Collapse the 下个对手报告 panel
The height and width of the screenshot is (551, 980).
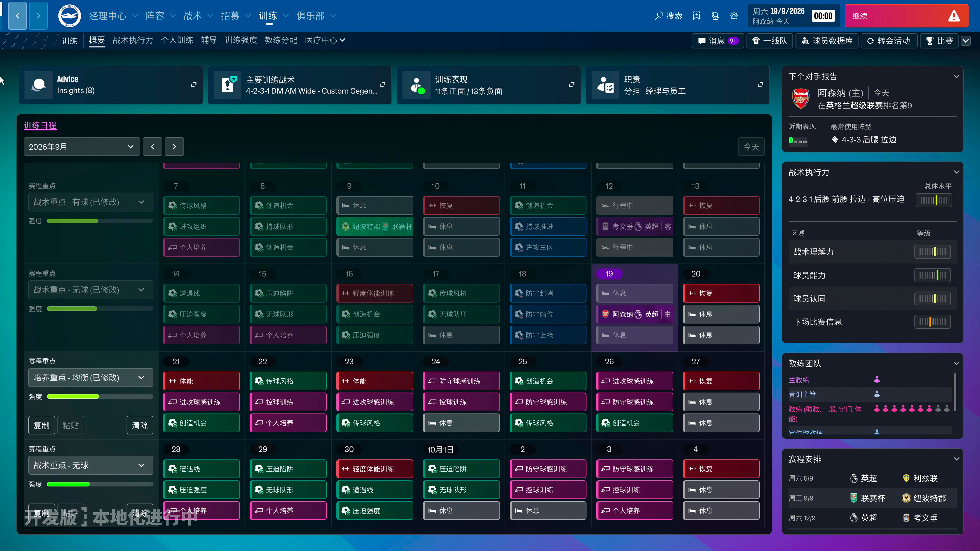[x=957, y=77]
